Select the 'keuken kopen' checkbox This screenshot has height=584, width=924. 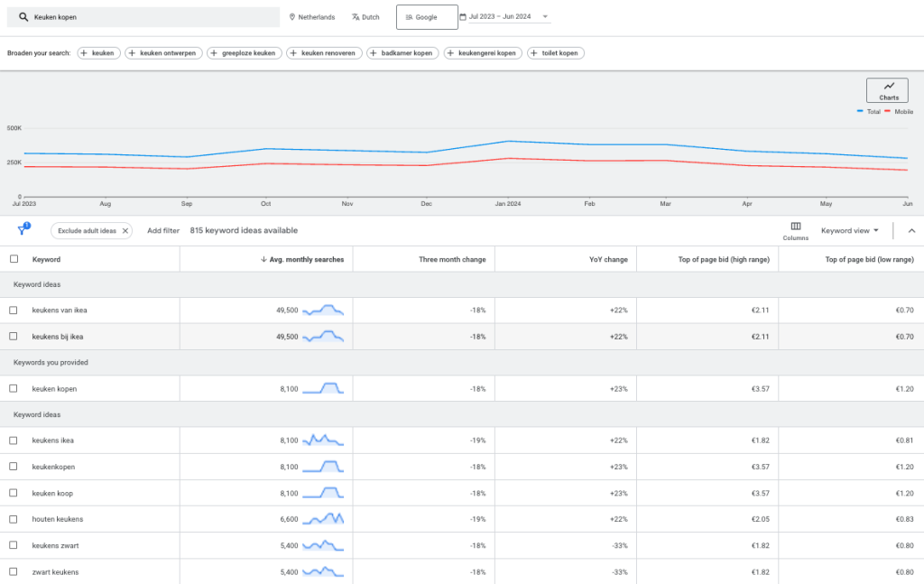click(14, 388)
